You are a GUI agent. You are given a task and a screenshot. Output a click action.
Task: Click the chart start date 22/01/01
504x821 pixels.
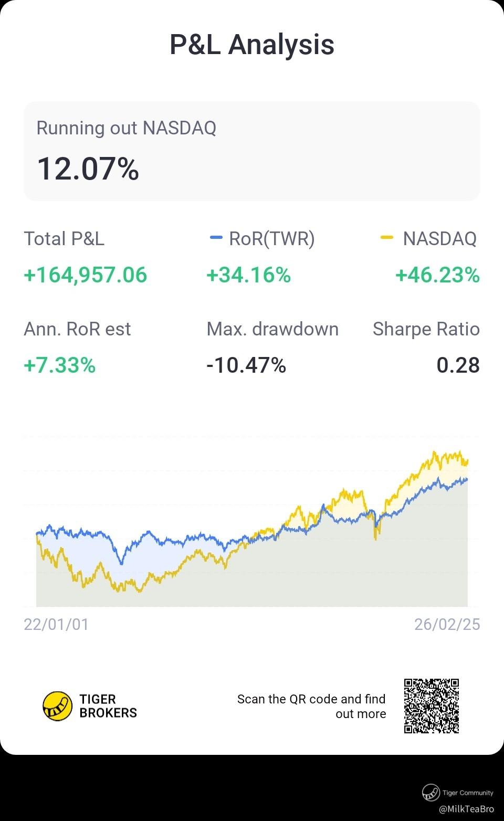pos(56,624)
